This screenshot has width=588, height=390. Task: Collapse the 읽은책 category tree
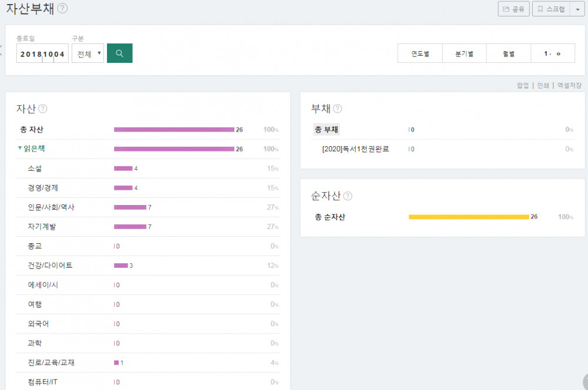pyautogui.click(x=20, y=149)
